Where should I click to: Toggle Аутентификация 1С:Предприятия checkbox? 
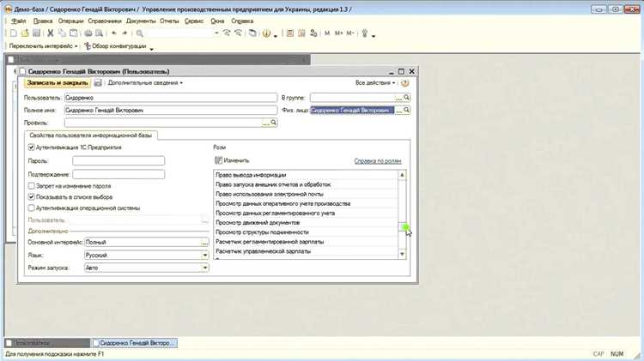[x=31, y=147]
